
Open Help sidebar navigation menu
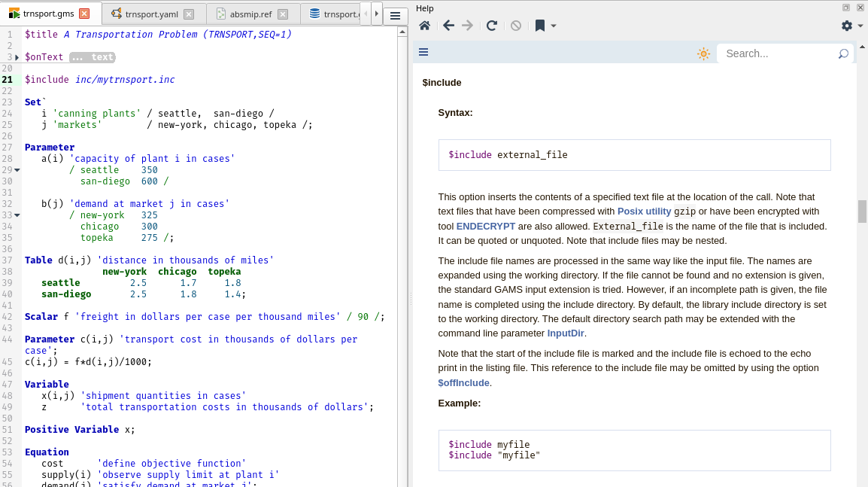[423, 53]
